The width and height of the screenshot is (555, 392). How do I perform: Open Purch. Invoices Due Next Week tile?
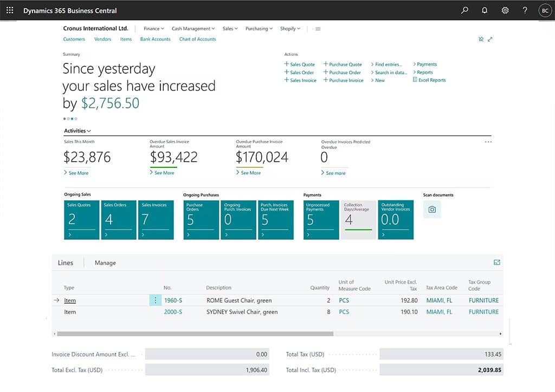coord(276,220)
